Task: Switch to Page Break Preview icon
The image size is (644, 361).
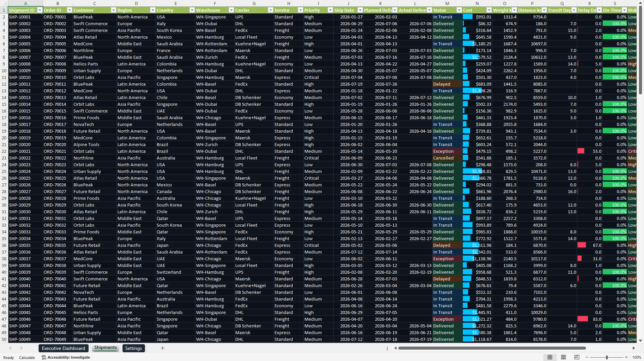Action: pos(577,357)
